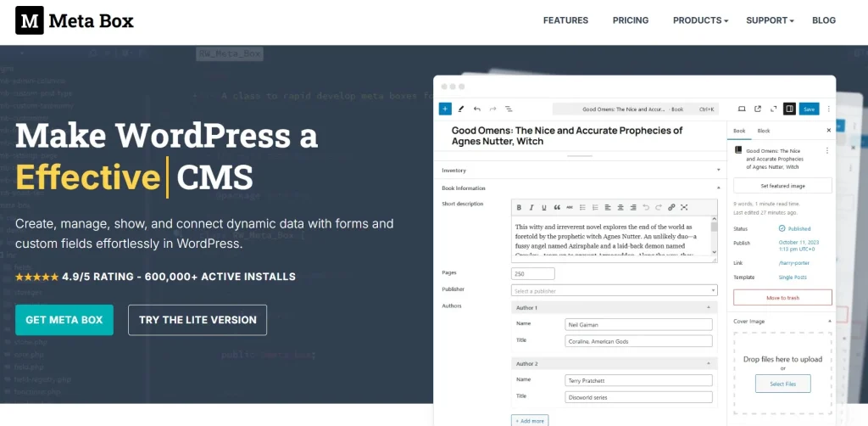This screenshot has width=868, height=426.
Task: Click the Meta Box logo icon
Action: (x=30, y=20)
